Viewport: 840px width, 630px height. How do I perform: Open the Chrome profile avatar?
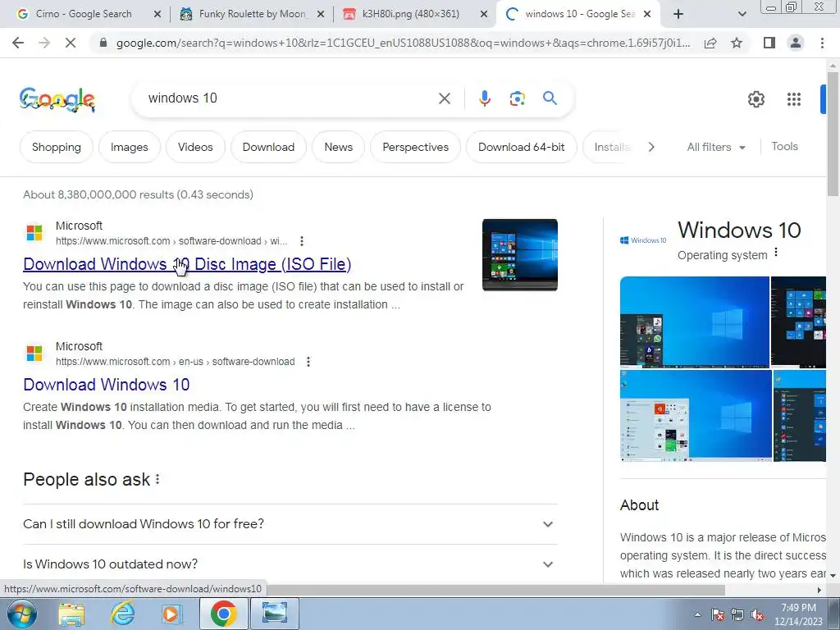(x=796, y=43)
